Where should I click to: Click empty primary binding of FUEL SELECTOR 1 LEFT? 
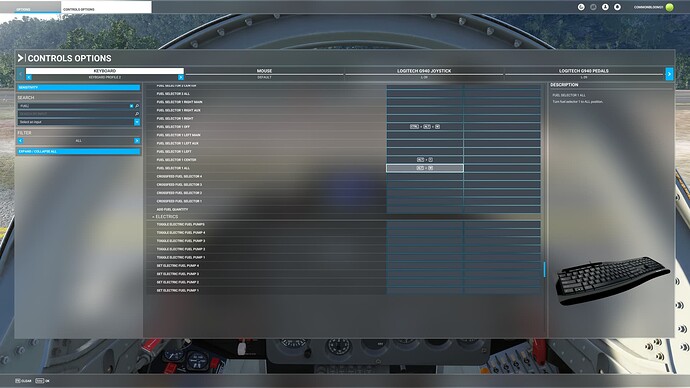pos(425,151)
